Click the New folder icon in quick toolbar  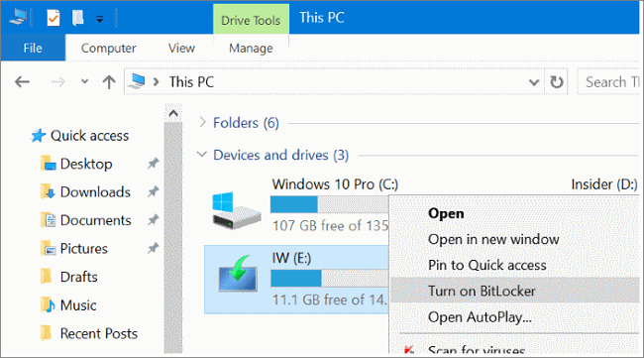(x=77, y=18)
